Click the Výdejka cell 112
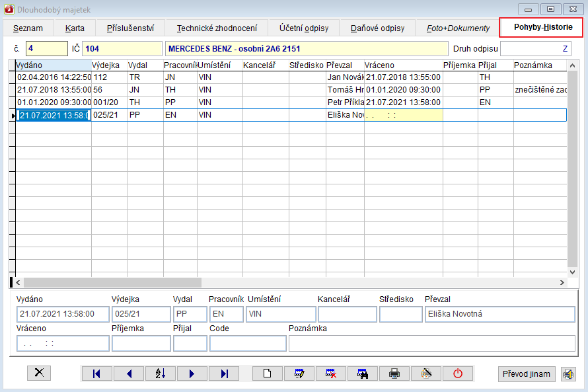Viewport: 588px width, 392px height. [110, 77]
